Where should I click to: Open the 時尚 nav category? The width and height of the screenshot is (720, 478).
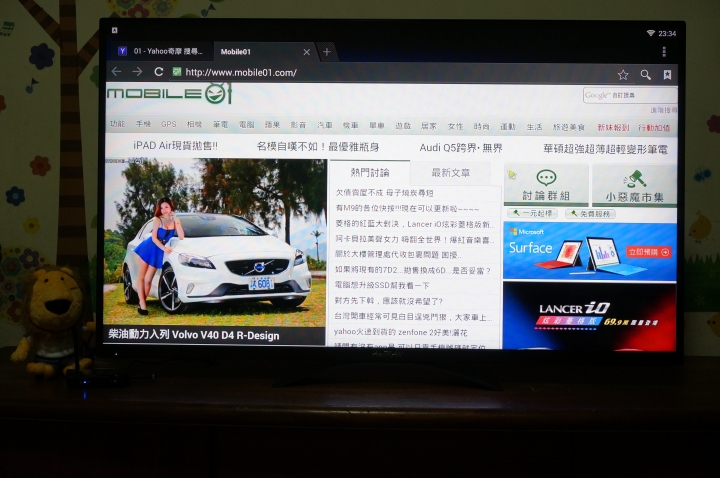[x=482, y=126]
